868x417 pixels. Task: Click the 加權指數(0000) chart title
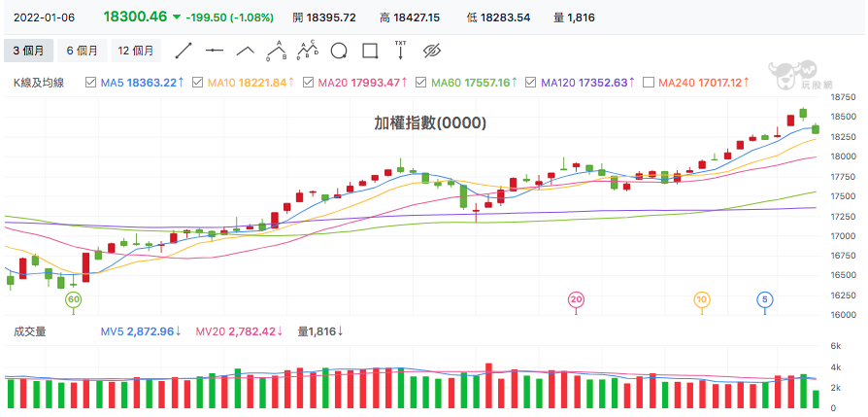tap(430, 123)
